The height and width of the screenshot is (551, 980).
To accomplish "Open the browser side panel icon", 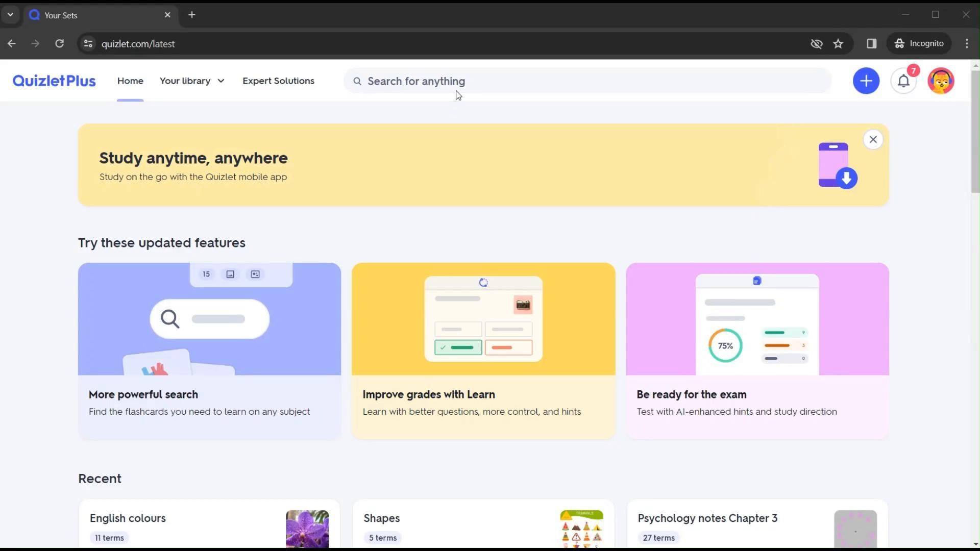I will coord(871,44).
